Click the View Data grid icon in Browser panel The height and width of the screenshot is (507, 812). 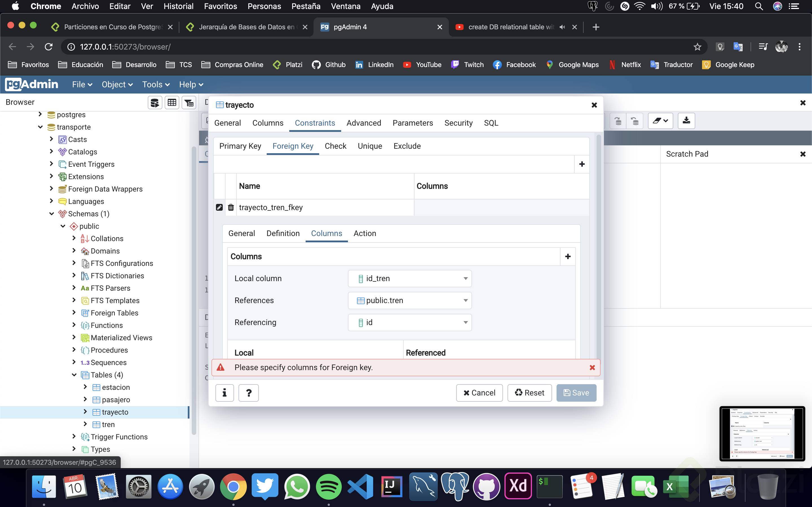172,103
